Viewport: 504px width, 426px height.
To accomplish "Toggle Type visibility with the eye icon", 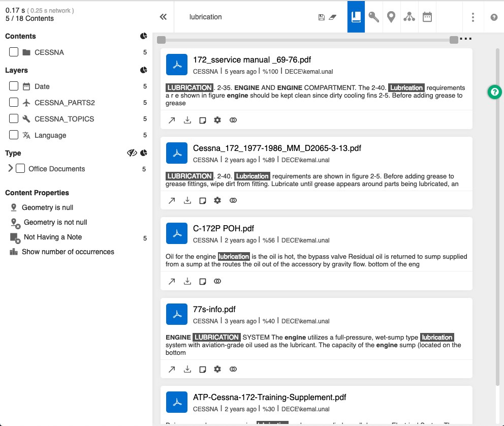I will coord(132,153).
